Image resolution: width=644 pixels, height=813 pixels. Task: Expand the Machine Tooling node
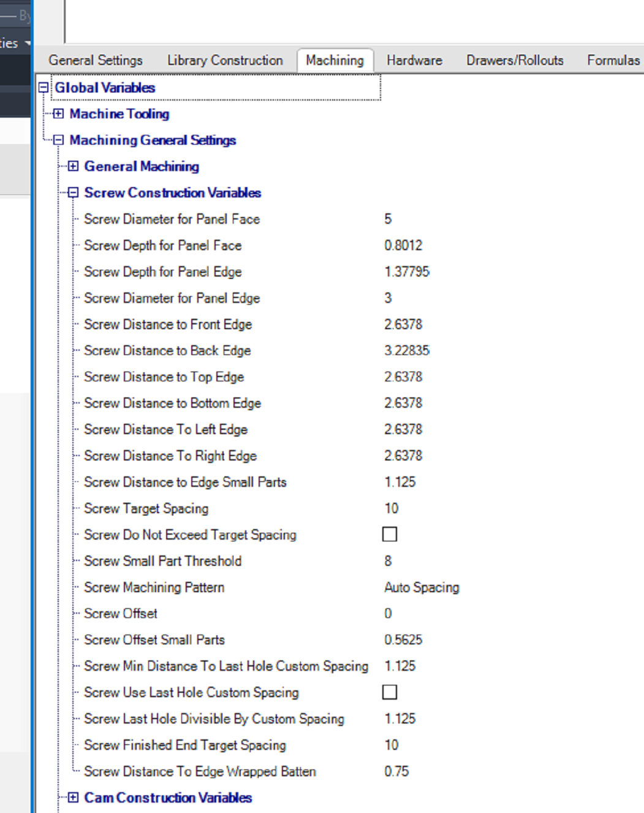click(58, 113)
